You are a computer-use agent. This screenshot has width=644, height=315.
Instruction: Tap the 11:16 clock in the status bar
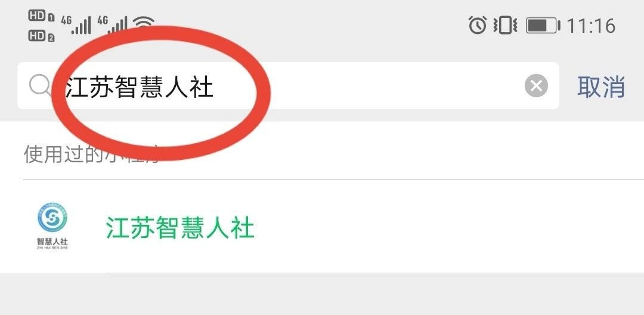[x=591, y=26]
